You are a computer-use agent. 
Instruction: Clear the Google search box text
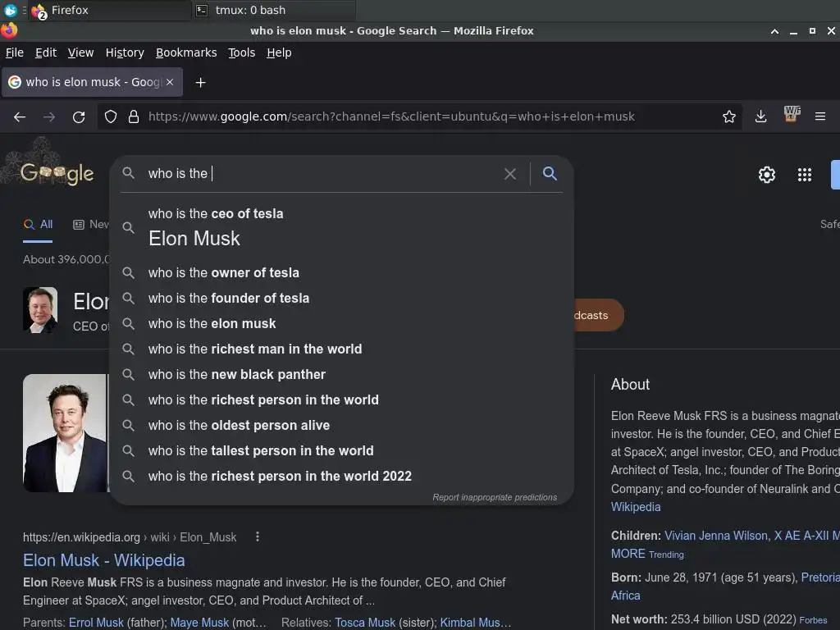[x=510, y=174]
